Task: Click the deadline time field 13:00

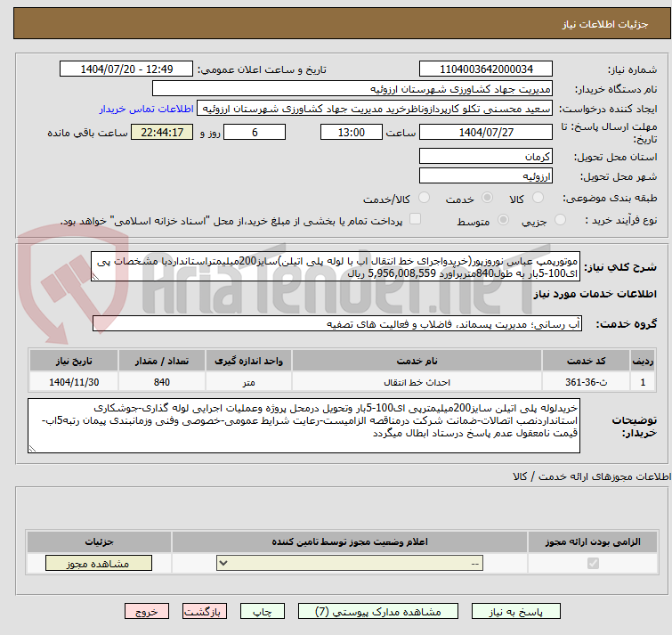Action: [352, 132]
